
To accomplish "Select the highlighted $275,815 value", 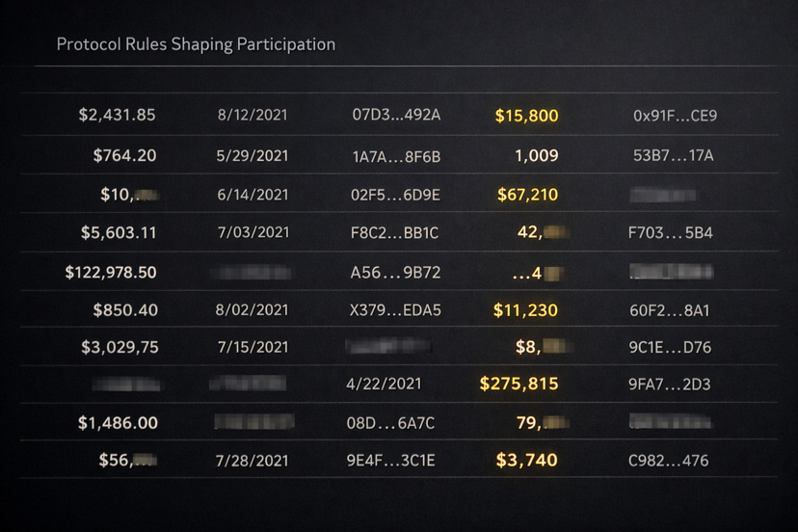I will pyautogui.click(x=519, y=384).
